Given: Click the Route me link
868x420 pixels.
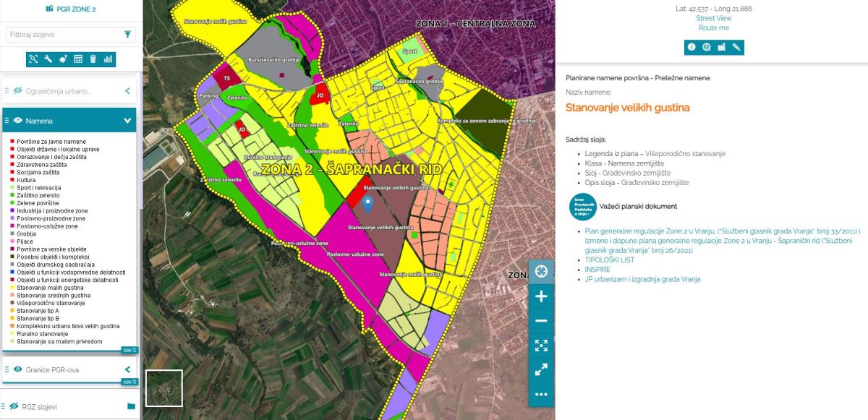Looking at the screenshot, I should (x=713, y=28).
